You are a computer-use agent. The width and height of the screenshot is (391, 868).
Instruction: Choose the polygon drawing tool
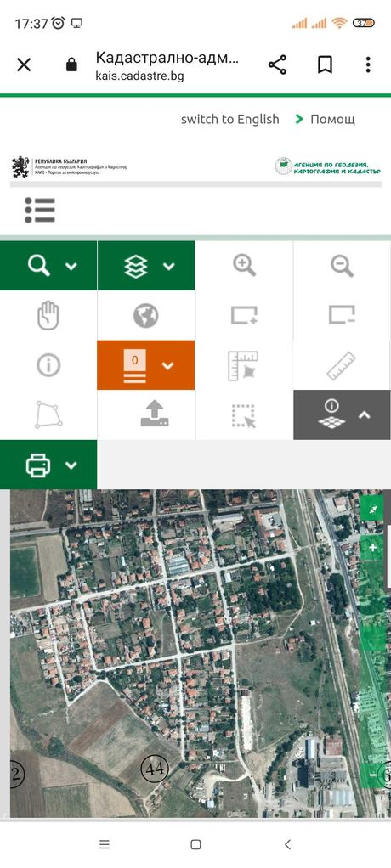[x=48, y=414]
